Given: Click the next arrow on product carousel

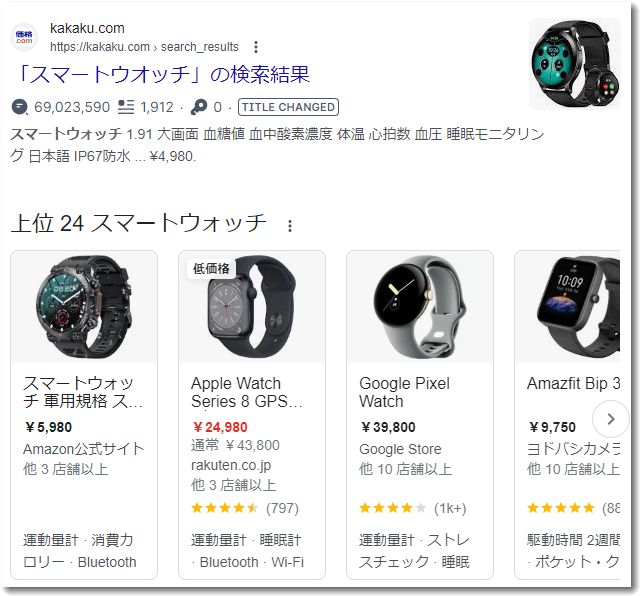Looking at the screenshot, I should click(611, 419).
